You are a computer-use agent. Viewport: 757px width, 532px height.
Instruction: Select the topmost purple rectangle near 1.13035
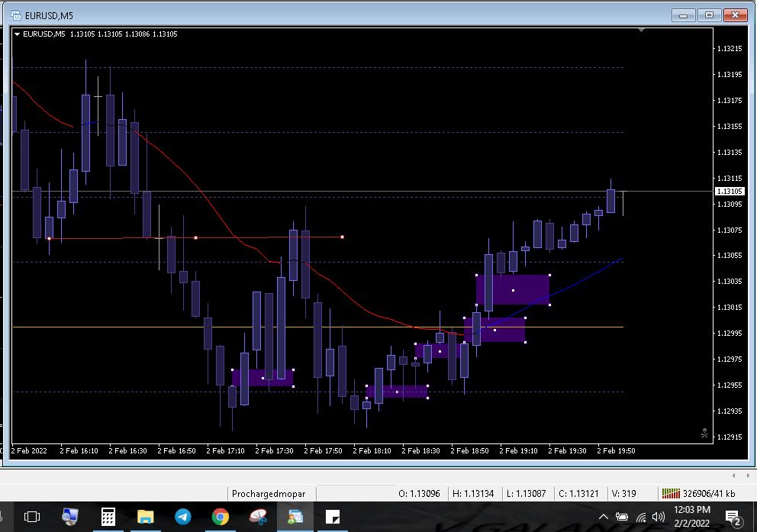(x=513, y=289)
